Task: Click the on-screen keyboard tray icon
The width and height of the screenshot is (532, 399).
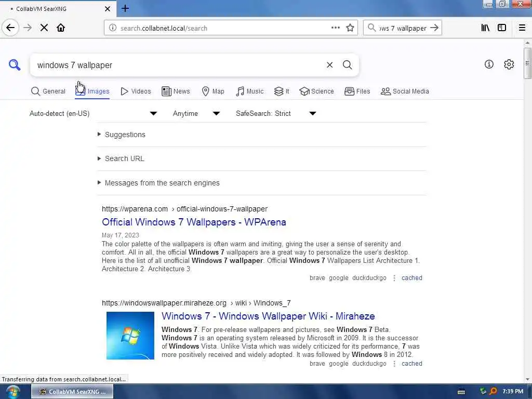Action: pyautogui.click(x=461, y=392)
